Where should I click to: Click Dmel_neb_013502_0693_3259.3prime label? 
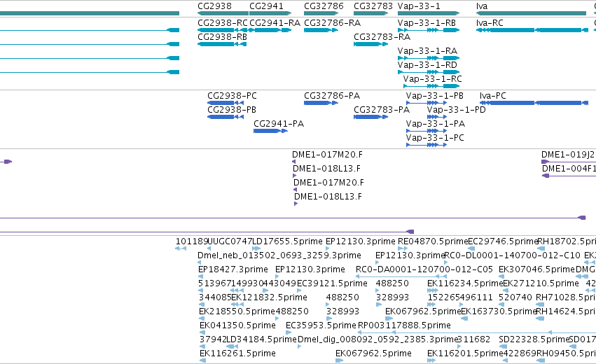click(279, 255)
